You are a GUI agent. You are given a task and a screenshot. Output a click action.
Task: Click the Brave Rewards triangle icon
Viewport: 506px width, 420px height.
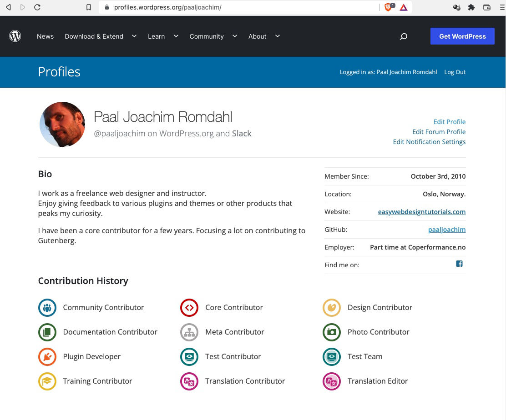coord(403,7)
